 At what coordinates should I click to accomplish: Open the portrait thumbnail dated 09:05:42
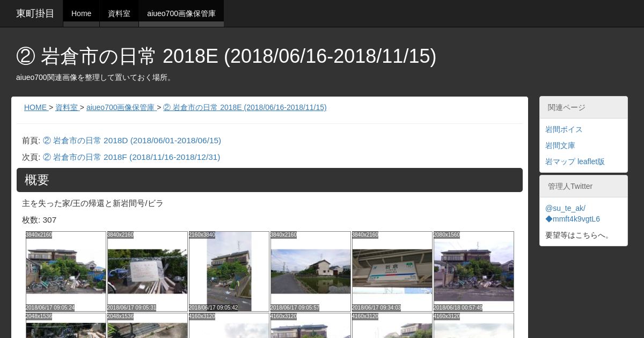click(229, 271)
